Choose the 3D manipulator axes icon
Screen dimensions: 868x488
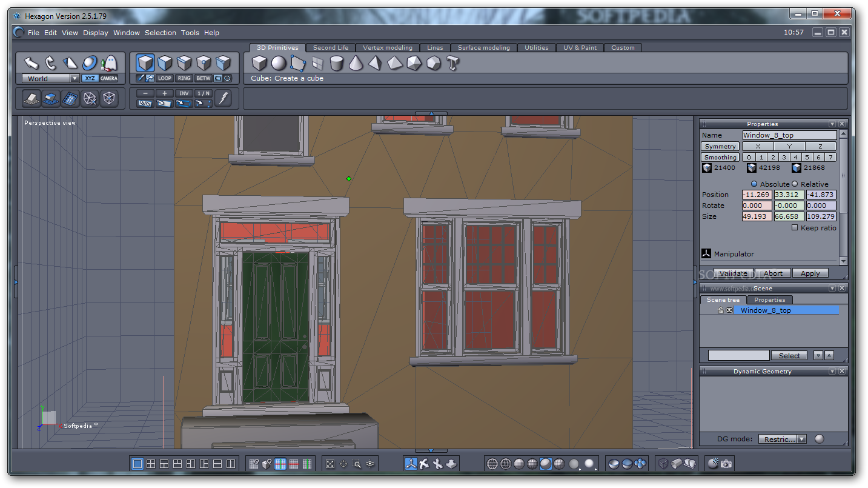click(x=411, y=464)
